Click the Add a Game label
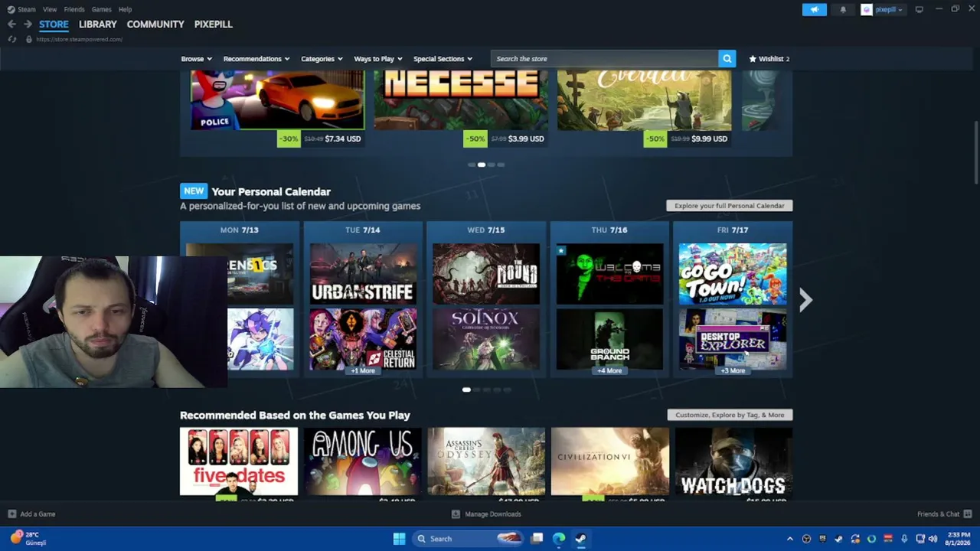This screenshot has width=980, height=551. (38, 514)
